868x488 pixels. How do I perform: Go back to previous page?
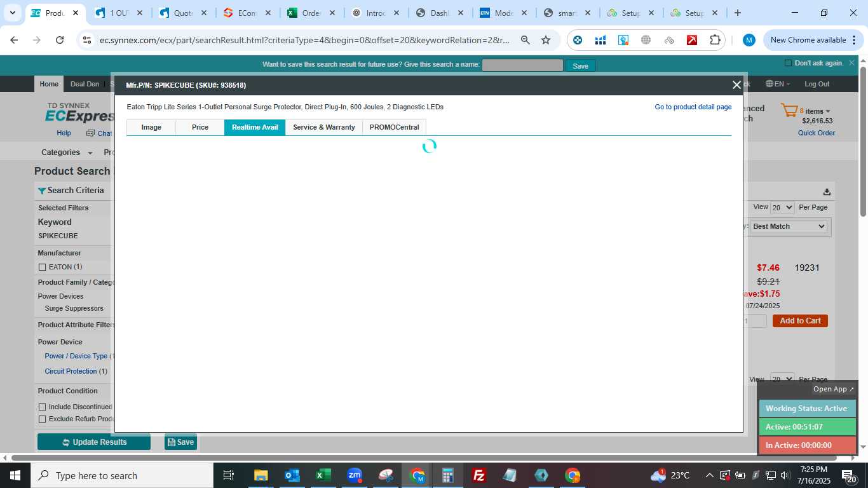(14, 40)
